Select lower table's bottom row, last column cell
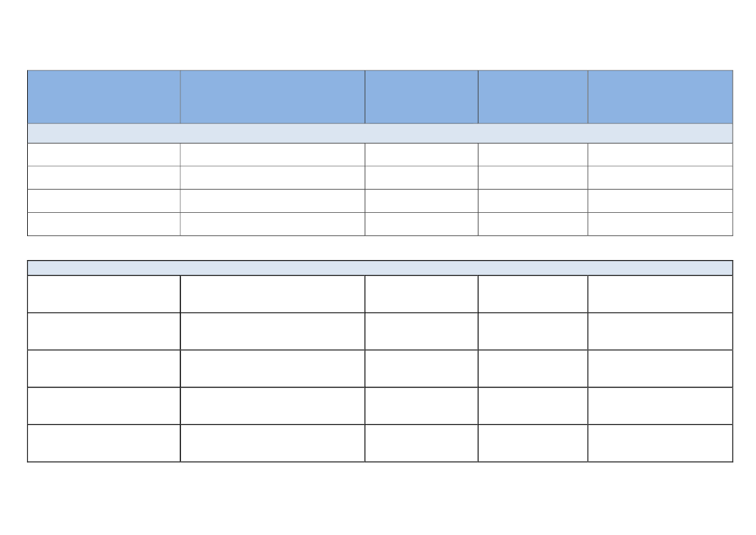Image resolution: width=756 pixels, height=535 pixels. click(660, 443)
